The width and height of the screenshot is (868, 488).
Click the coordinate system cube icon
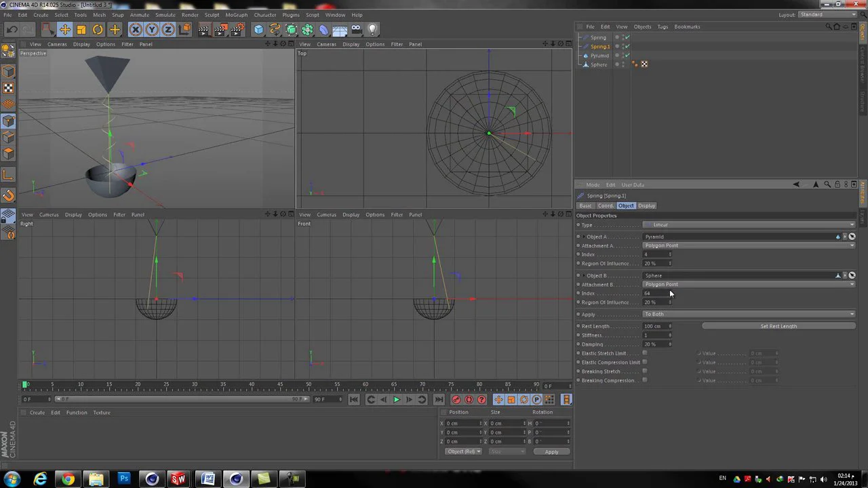coord(184,29)
